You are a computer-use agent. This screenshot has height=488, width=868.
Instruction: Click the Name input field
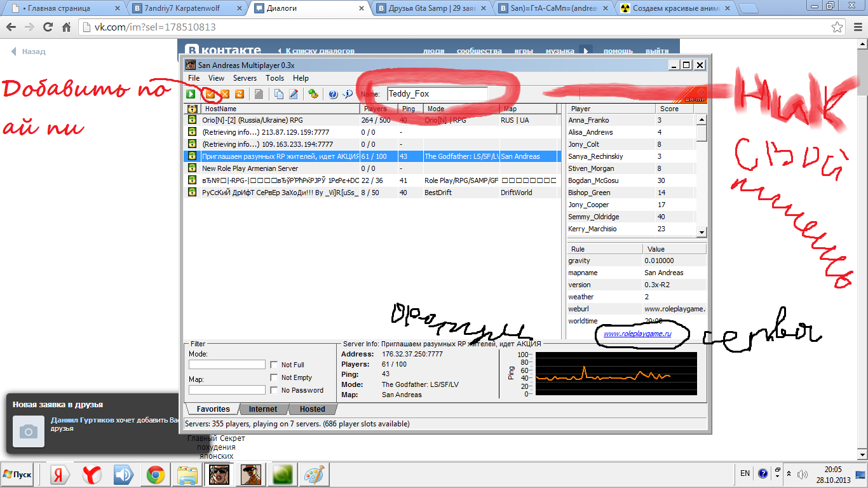click(437, 94)
